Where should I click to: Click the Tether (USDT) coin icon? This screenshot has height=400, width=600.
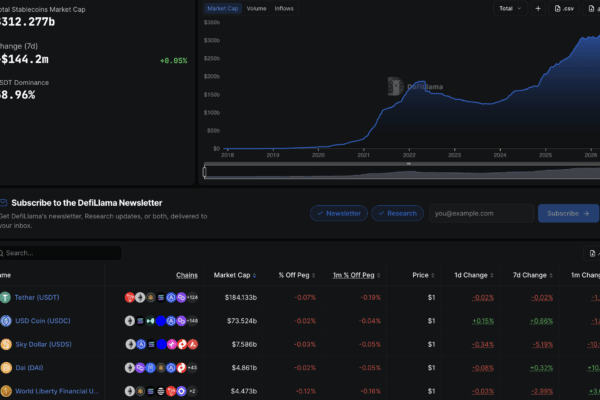(5, 297)
